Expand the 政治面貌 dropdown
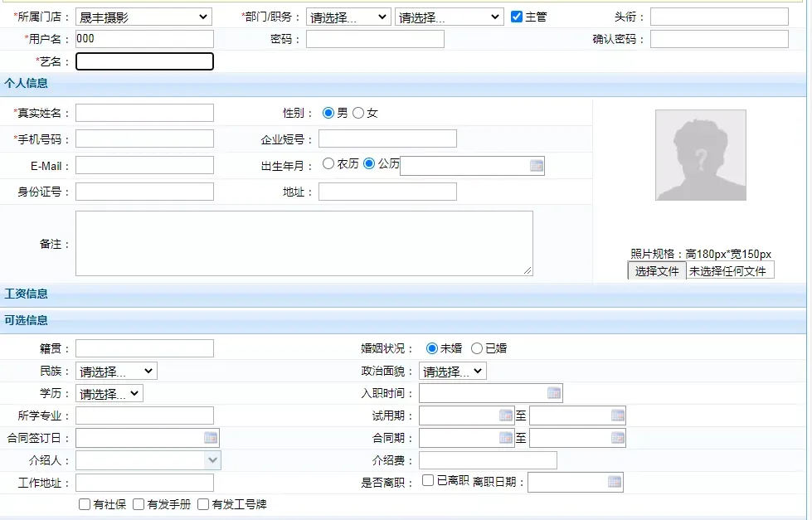 (452, 371)
